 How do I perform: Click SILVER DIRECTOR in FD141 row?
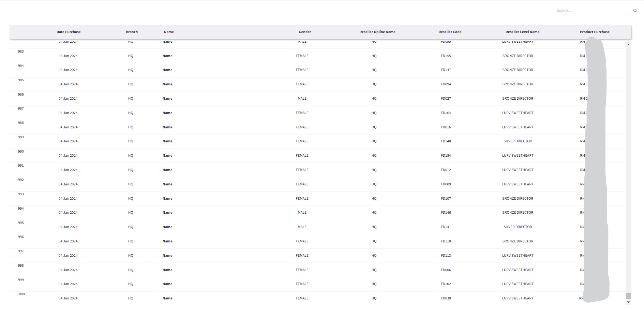(518, 227)
